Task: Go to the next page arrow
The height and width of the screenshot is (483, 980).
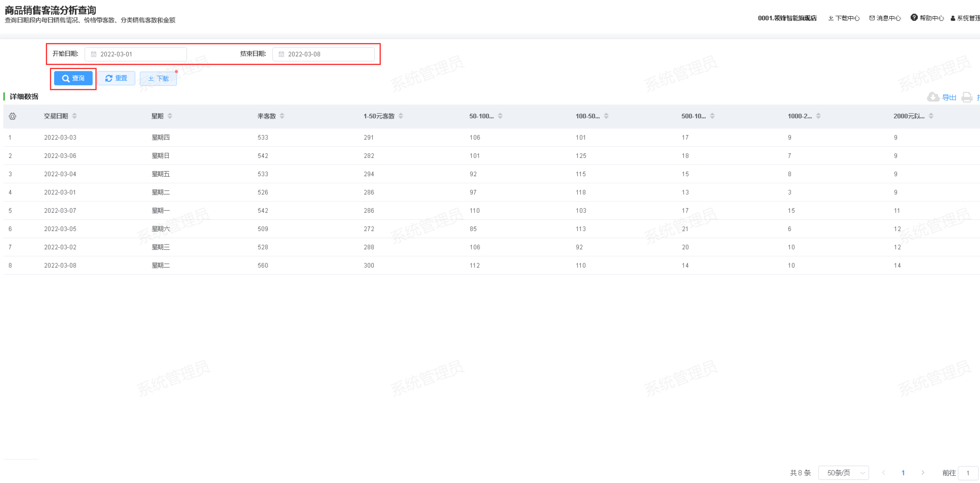Action: pos(923,473)
